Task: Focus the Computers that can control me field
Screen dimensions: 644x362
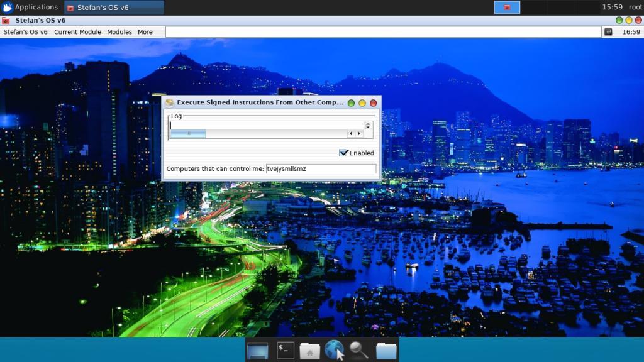Action: [x=321, y=168]
